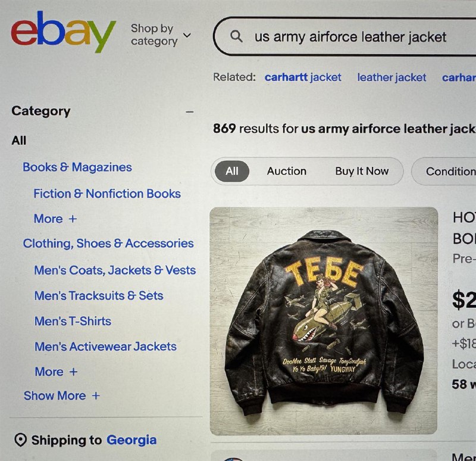476x461 pixels.
Task: Click the shipping location pin icon
Action: pos(20,441)
